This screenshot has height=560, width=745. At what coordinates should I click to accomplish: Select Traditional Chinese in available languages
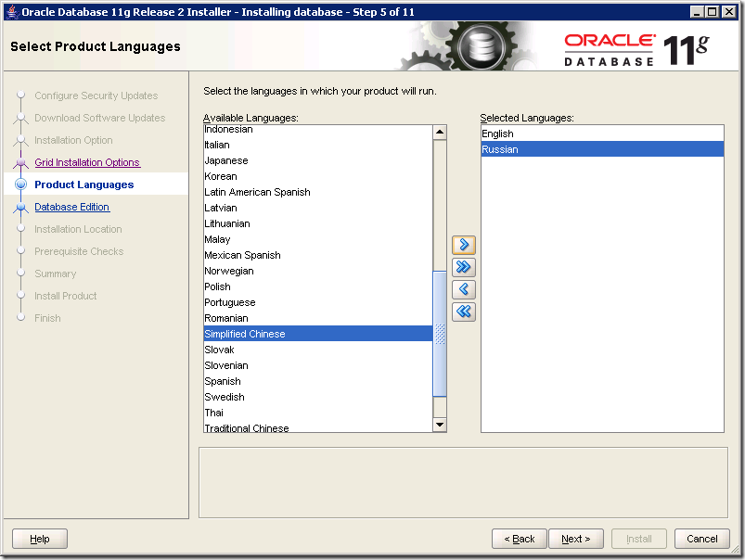(x=318, y=427)
